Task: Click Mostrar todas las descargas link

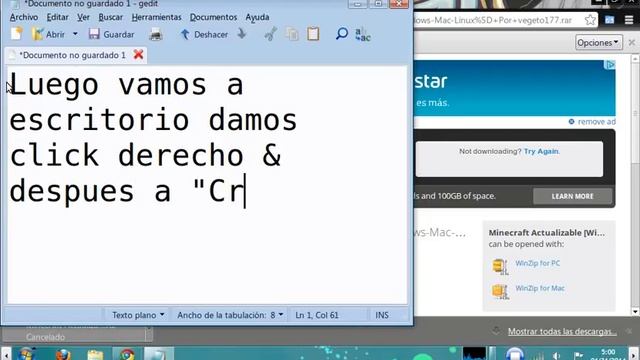Action: point(562,331)
